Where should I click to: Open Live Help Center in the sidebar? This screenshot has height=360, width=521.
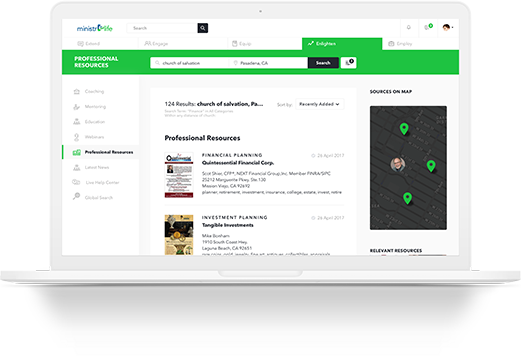[102, 183]
